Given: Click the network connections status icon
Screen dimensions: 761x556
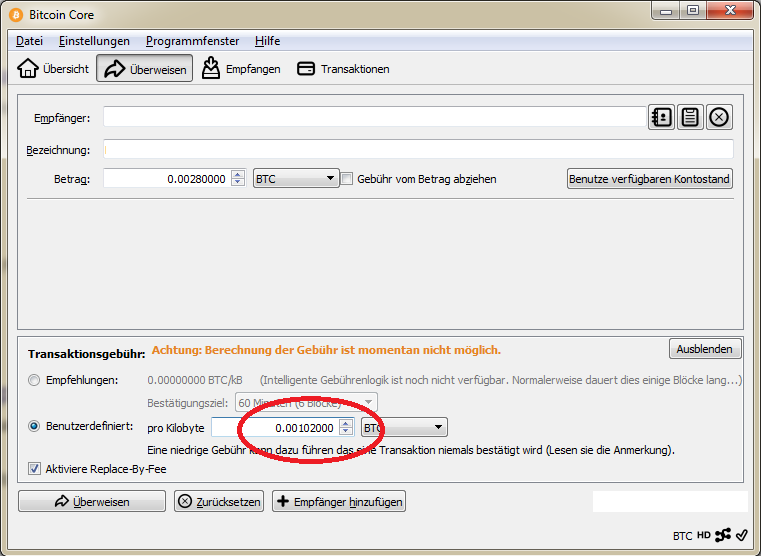Looking at the screenshot, I should click(x=723, y=535).
